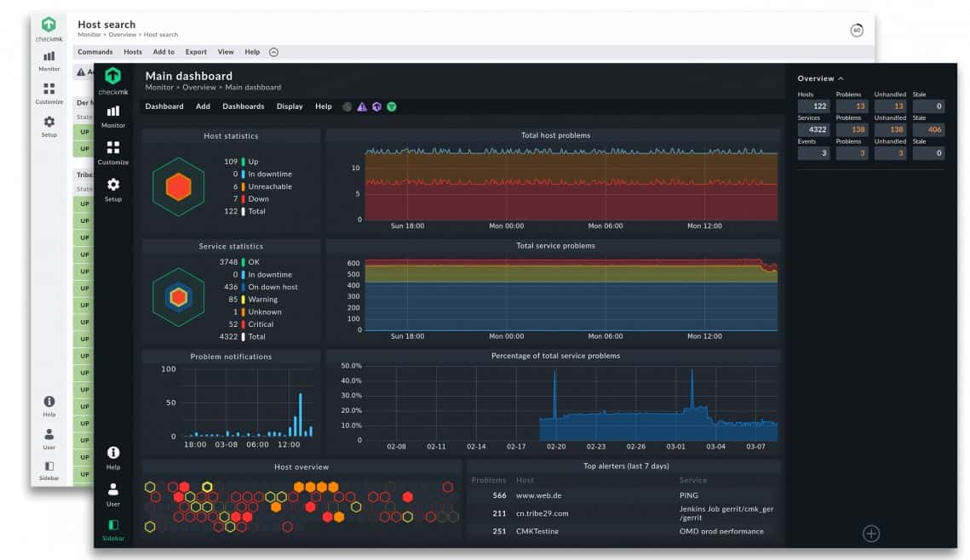Open the Add menu in Main dashboard
The image size is (970, 560).
(203, 106)
